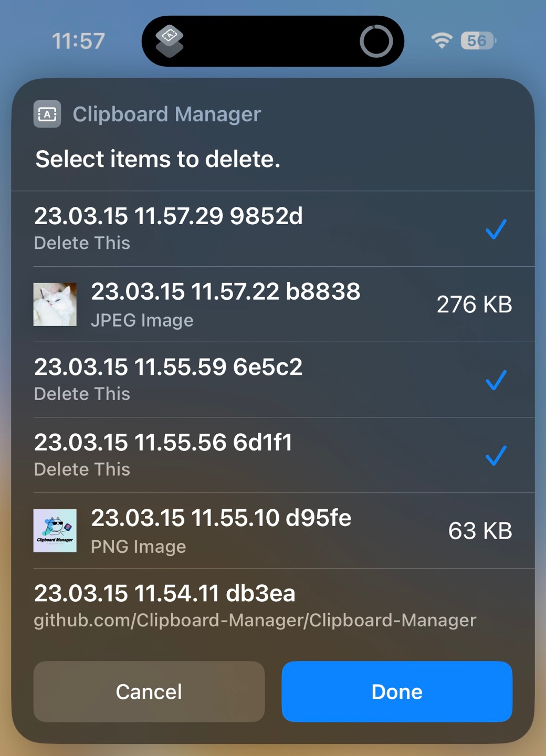The image size is (546, 756).
Task: Tap the Delete This label under 9852d
Action: pos(82,243)
